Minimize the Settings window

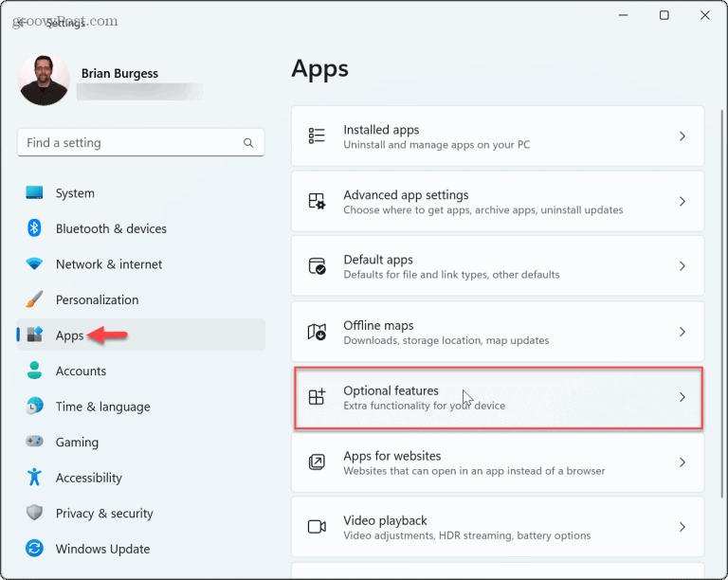tap(623, 15)
